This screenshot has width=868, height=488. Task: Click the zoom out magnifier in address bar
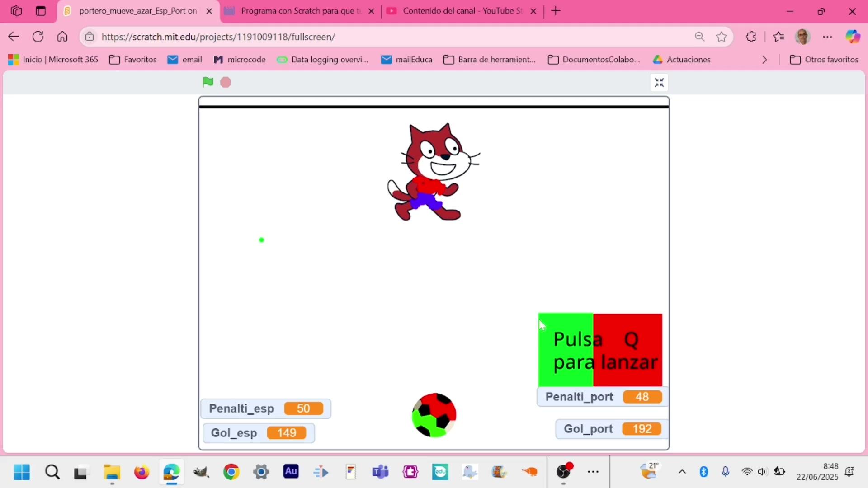click(x=699, y=37)
